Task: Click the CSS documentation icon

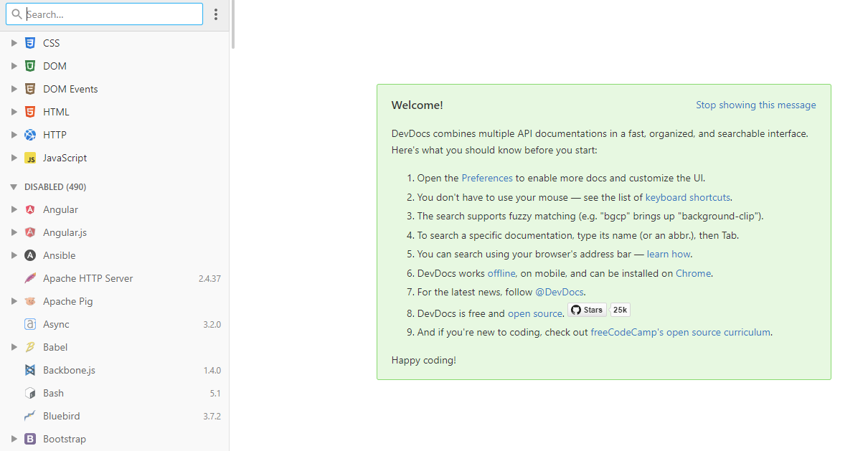Action: click(30, 43)
